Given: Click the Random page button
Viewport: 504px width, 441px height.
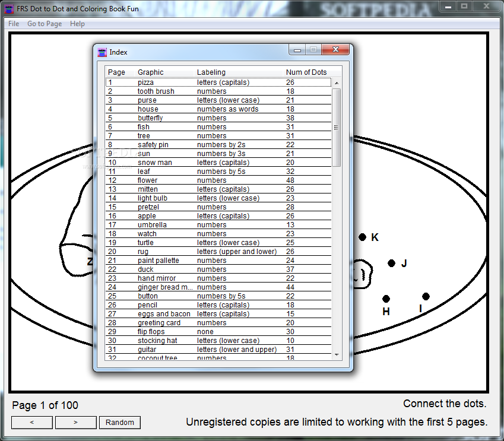Looking at the screenshot, I should point(119,423).
